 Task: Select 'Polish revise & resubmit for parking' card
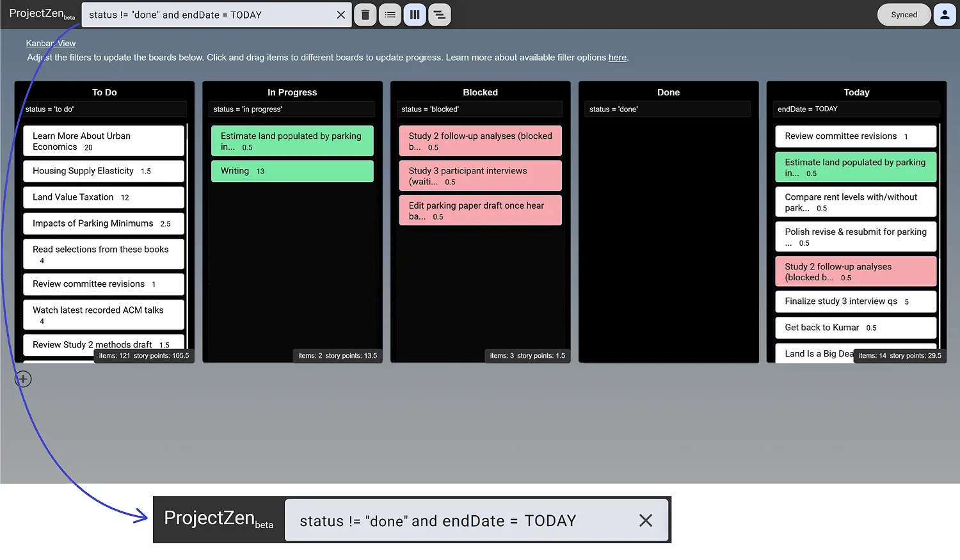click(x=856, y=236)
